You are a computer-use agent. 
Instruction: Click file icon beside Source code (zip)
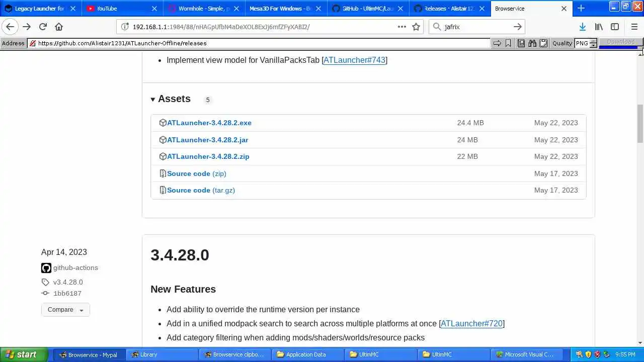(x=163, y=173)
